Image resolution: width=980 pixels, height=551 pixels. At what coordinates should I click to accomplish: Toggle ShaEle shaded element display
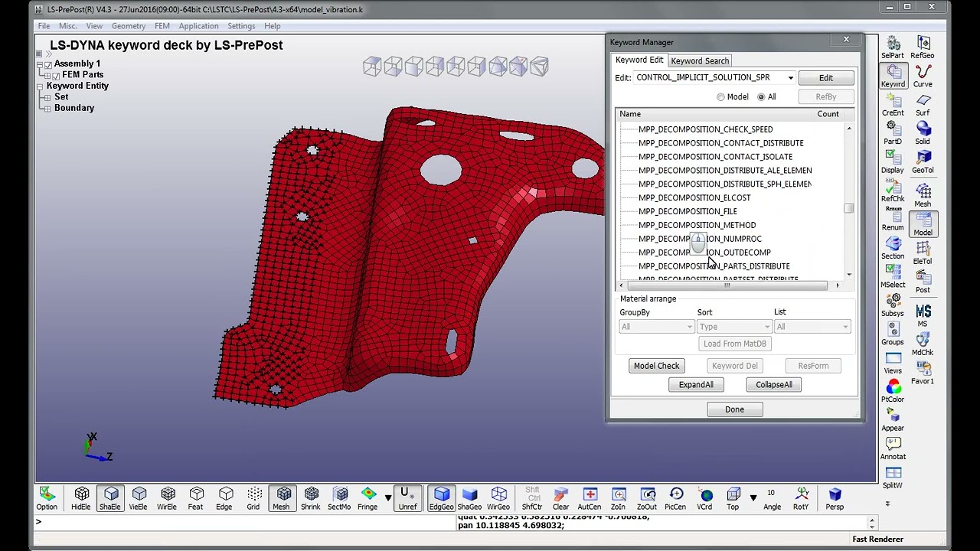pos(109,498)
